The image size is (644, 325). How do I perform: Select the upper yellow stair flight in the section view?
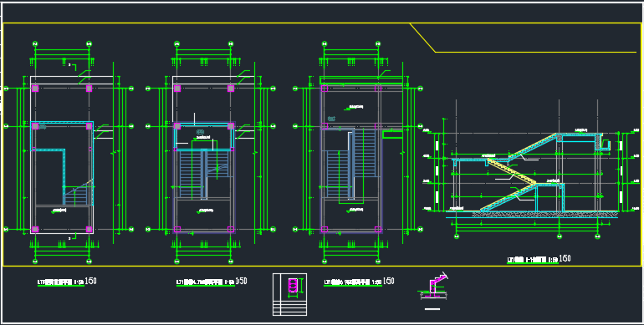[533, 146]
